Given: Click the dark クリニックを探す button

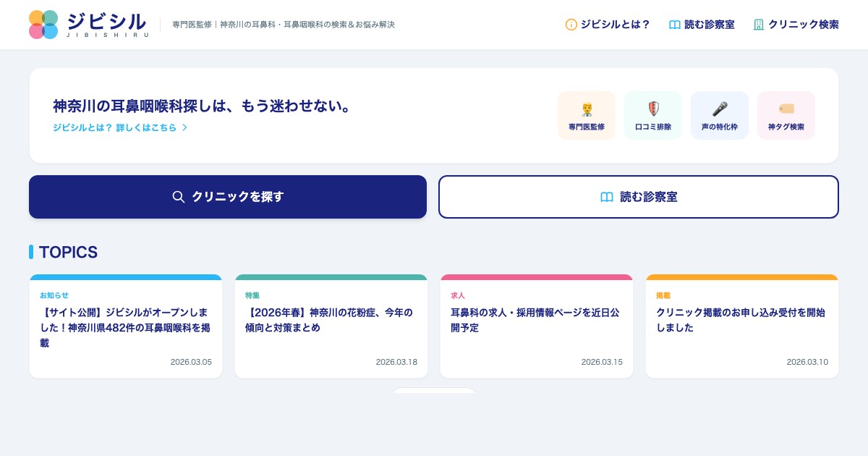Looking at the screenshot, I should point(228,197).
